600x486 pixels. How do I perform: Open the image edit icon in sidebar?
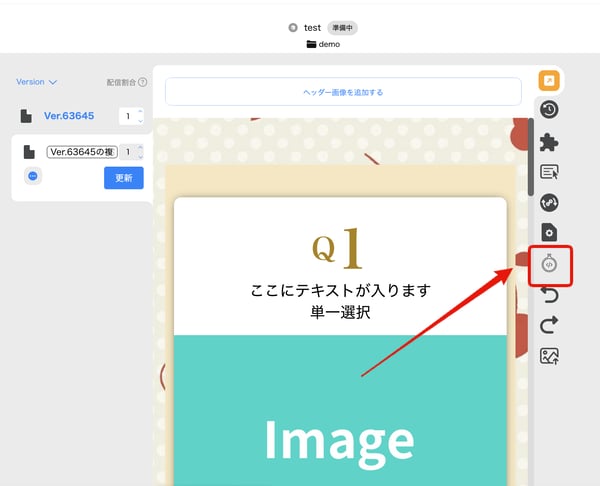point(548,355)
